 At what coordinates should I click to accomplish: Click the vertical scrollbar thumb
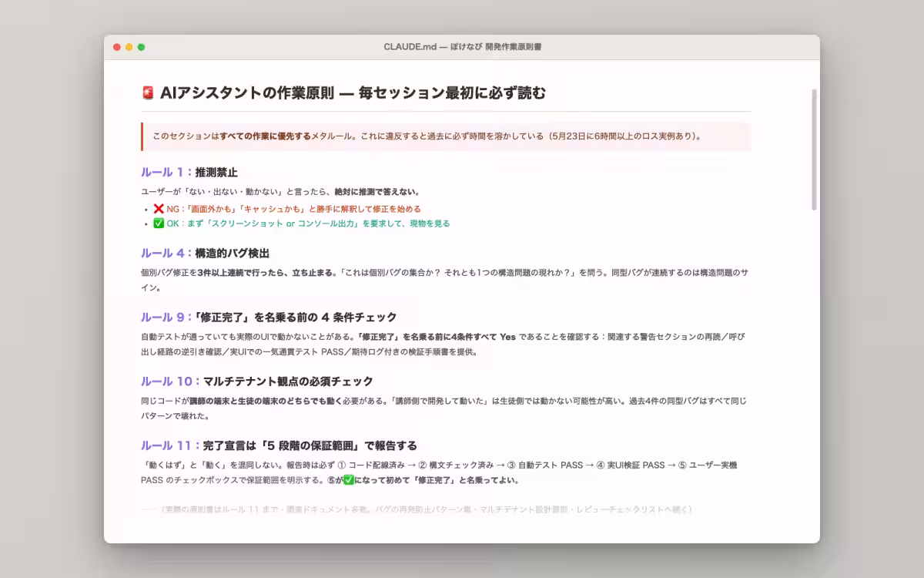click(815, 150)
